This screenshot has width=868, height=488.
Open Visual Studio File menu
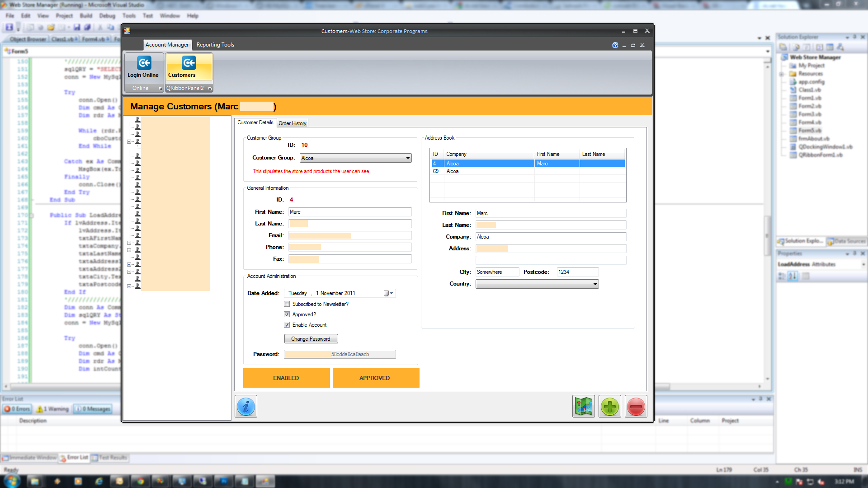click(10, 16)
